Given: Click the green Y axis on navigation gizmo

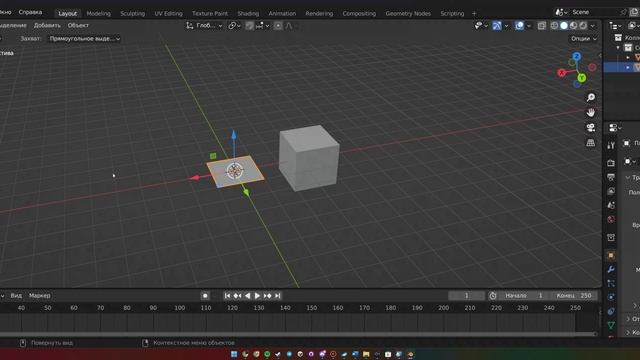Looking at the screenshot, I should pyautogui.click(x=582, y=78).
